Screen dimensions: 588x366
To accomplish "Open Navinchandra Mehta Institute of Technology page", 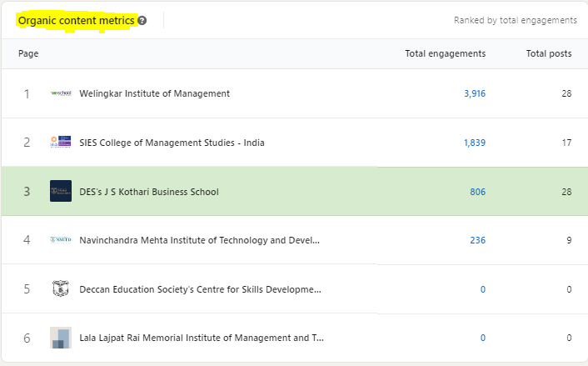I will coord(200,240).
